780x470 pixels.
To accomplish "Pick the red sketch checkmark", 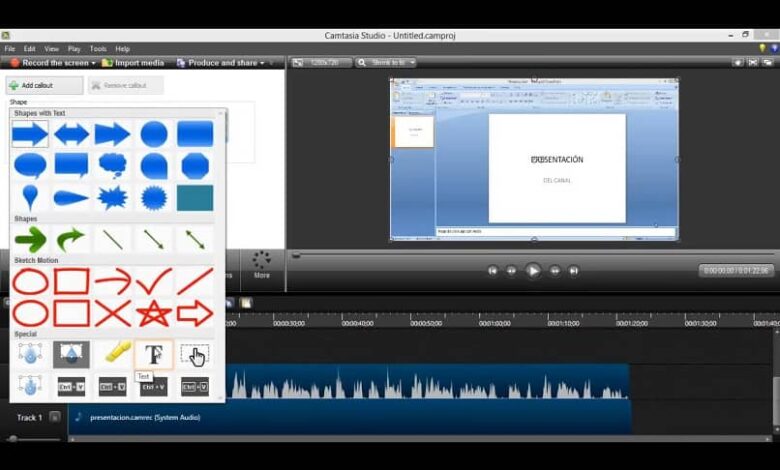I will [154, 281].
